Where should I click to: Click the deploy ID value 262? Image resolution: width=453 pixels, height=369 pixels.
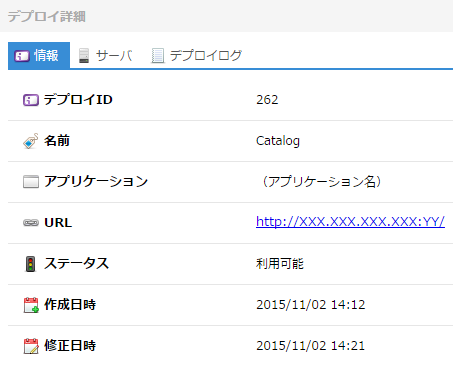[x=267, y=100]
